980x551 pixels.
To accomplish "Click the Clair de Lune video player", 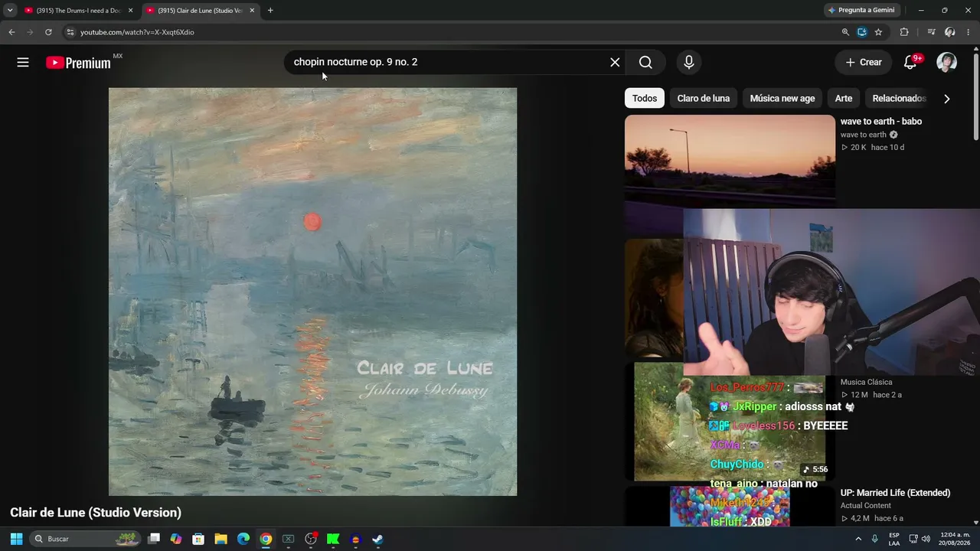I will [x=312, y=292].
